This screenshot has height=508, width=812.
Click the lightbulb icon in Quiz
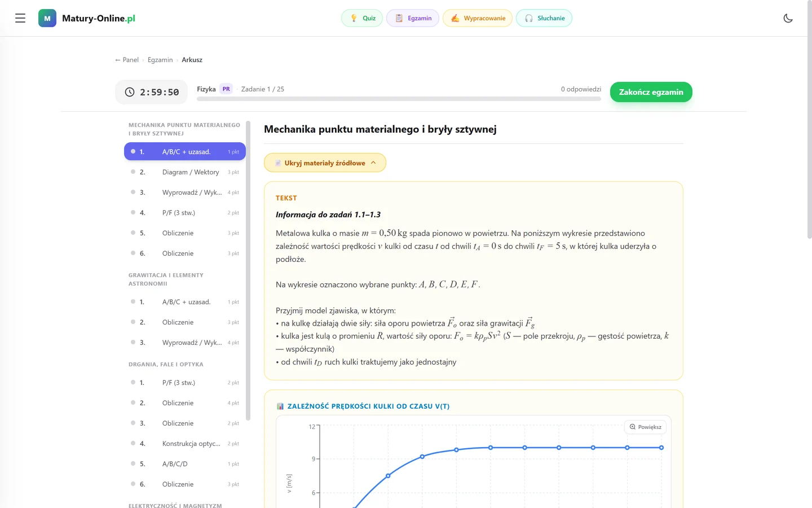click(x=354, y=18)
